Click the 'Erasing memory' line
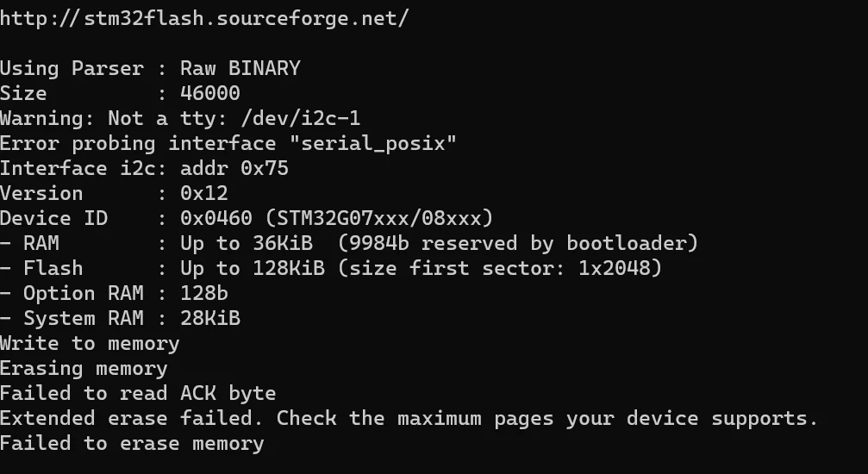The width and height of the screenshot is (868, 474). point(84,368)
